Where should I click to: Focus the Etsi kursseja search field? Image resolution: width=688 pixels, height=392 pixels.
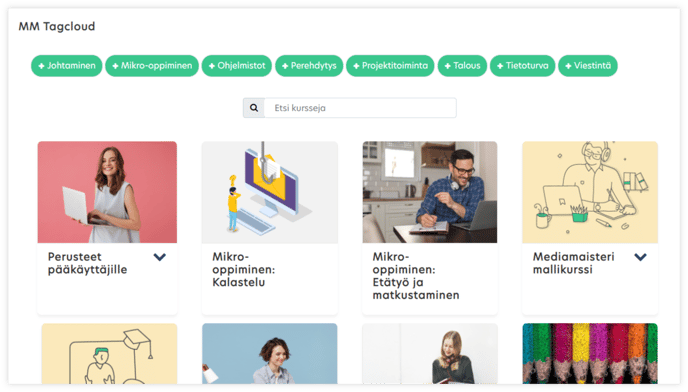pos(360,108)
